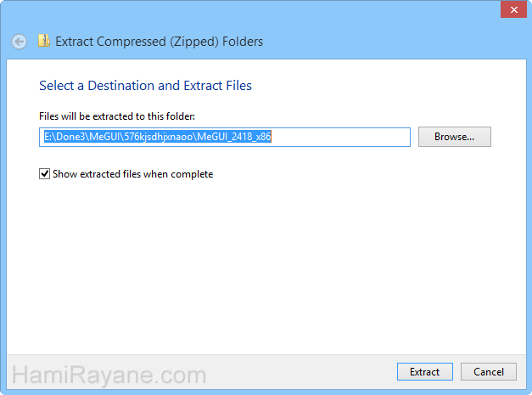Uncheck the Show extracted files checkbox
This screenshot has height=395, width=532.
point(44,174)
